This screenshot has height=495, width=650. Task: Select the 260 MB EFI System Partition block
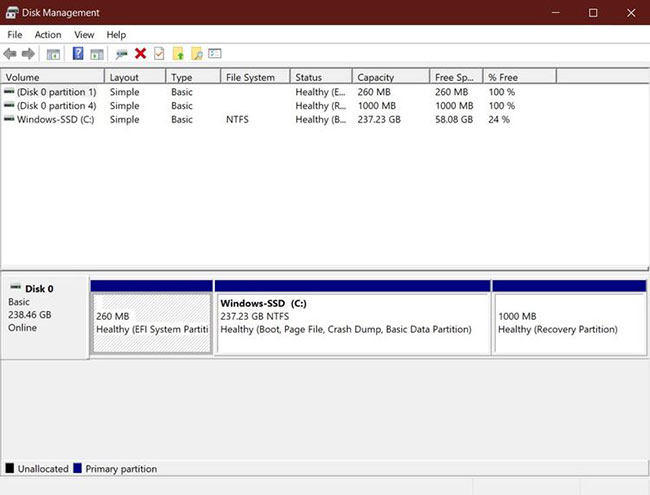coord(152,322)
